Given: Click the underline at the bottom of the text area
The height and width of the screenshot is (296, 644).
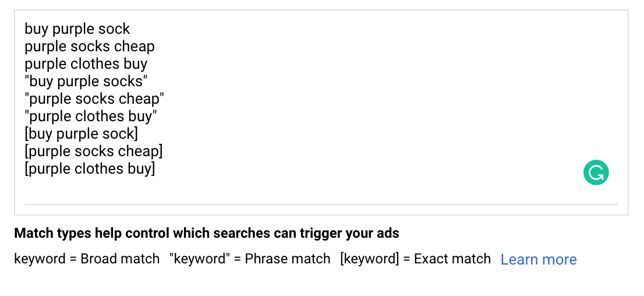Looking at the screenshot, I should click(x=321, y=205).
